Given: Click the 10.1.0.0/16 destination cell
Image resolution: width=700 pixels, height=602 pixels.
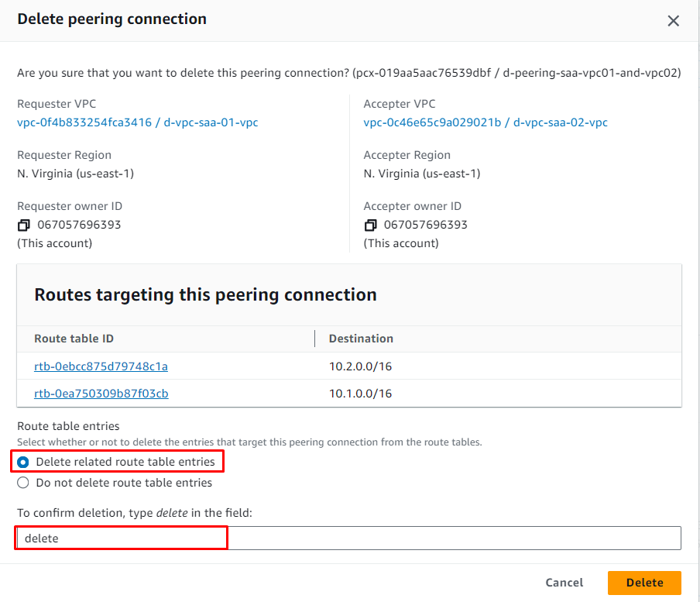Looking at the screenshot, I should click(361, 394).
